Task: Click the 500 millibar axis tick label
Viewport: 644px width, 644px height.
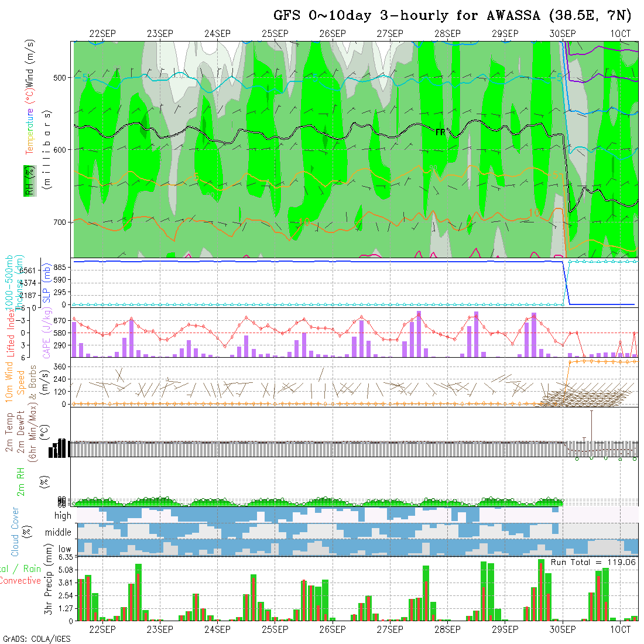Action: point(61,77)
